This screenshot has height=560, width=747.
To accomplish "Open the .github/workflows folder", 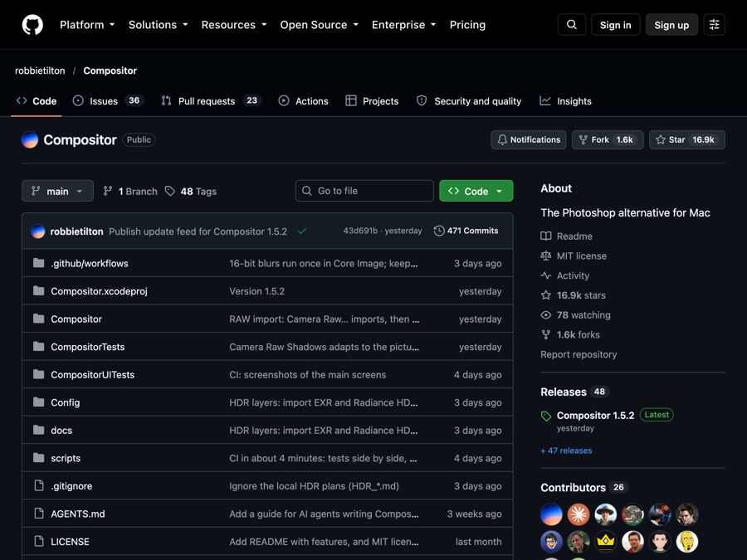I will (90, 263).
